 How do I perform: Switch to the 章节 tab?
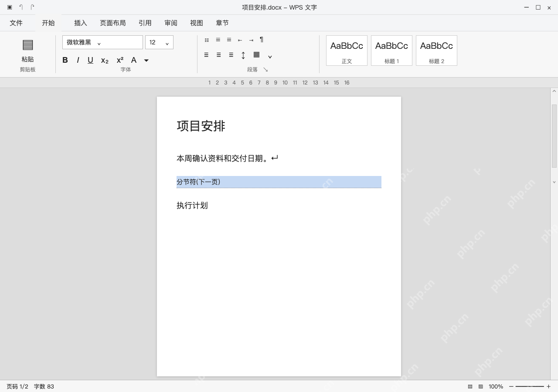point(222,23)
